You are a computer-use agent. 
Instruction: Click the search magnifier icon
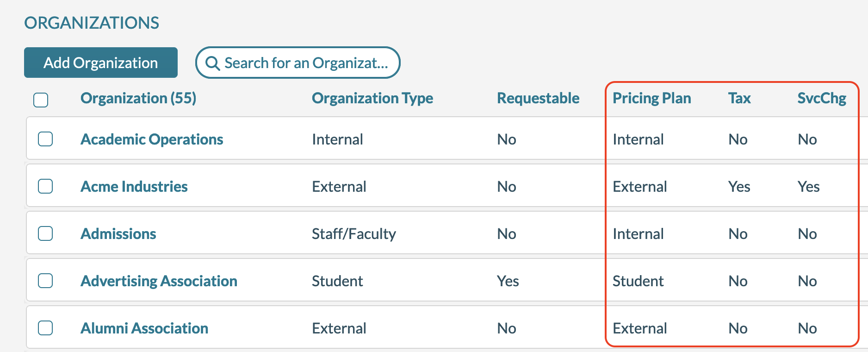[212, 63]
